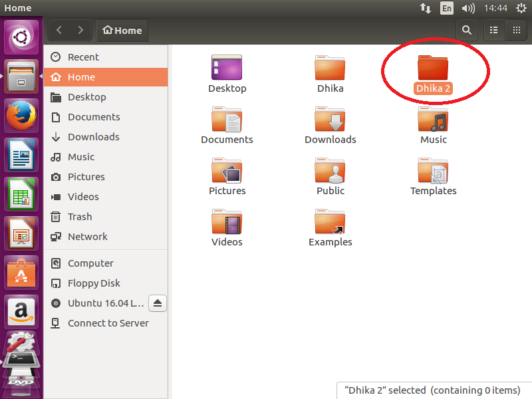The height and width of the screenshot is (399, 532).
Task: Activate the search icon in the toolbar
Action: [466, 30]
